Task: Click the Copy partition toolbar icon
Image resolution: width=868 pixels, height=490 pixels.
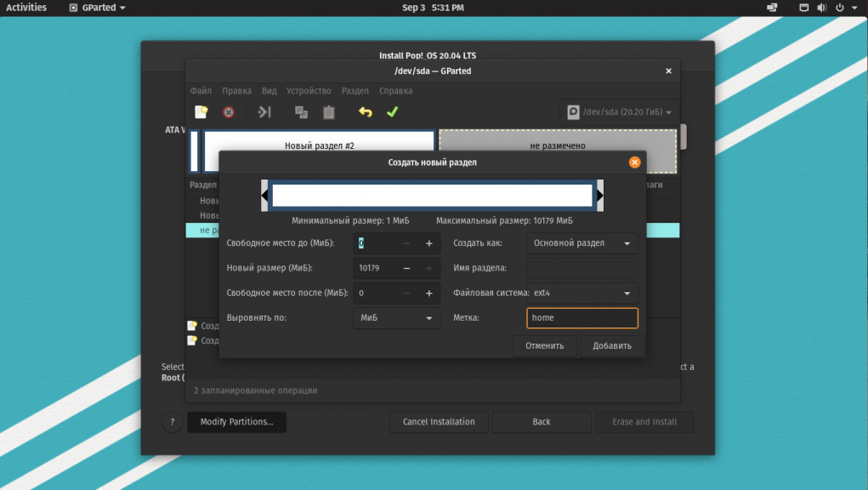Action: 301,112
